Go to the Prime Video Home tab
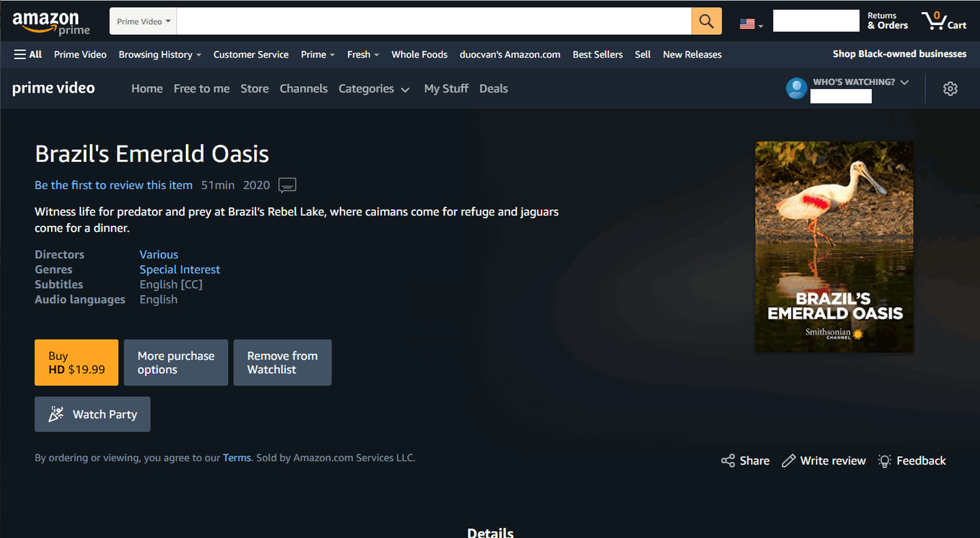Viewport: 980px width, 538px height. click(147, 89)
